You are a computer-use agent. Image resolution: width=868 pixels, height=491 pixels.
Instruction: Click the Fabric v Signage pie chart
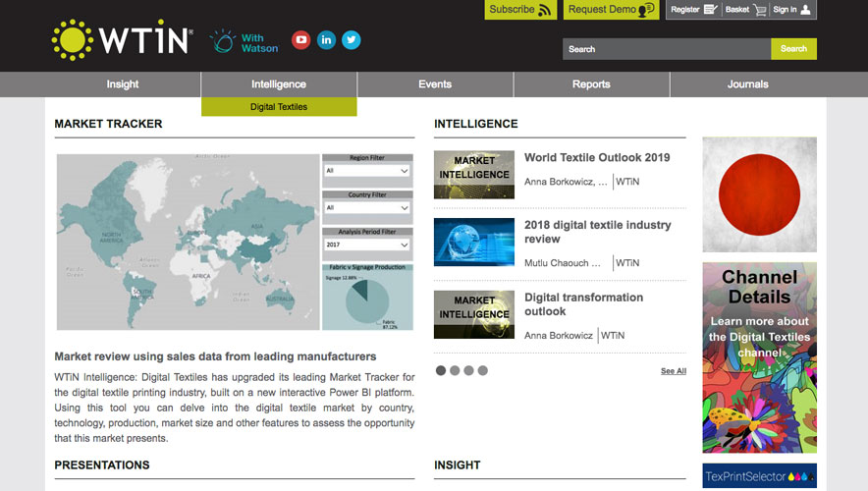[367, 301]
